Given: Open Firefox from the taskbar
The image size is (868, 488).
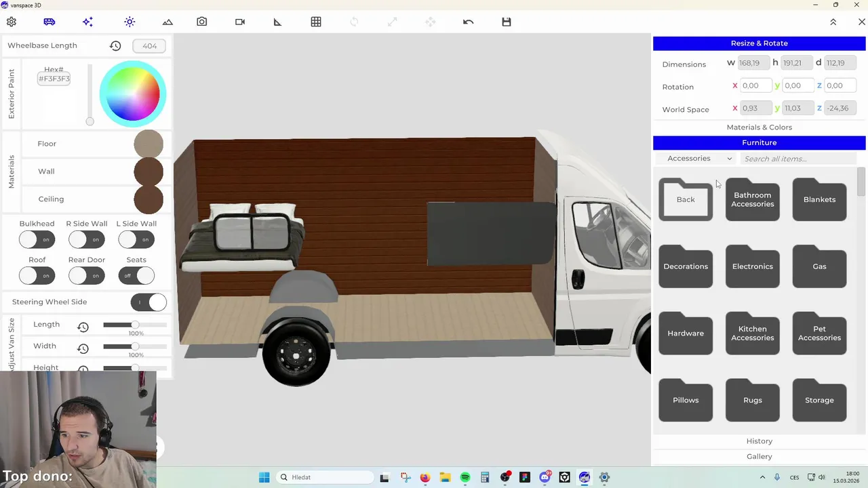Looking at the screenshot, I should coord(425,477).
